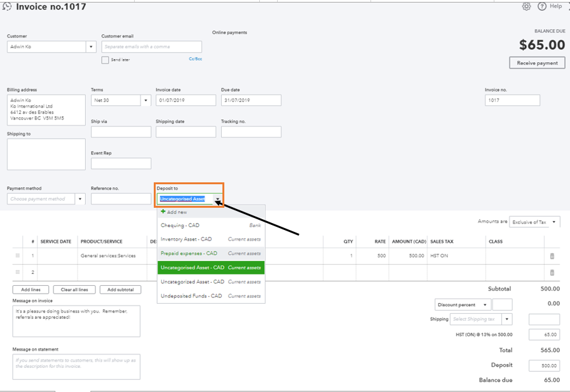Open the Cc/Bcc link
This screenshot has width=570, height=392.
click(195, 59)
